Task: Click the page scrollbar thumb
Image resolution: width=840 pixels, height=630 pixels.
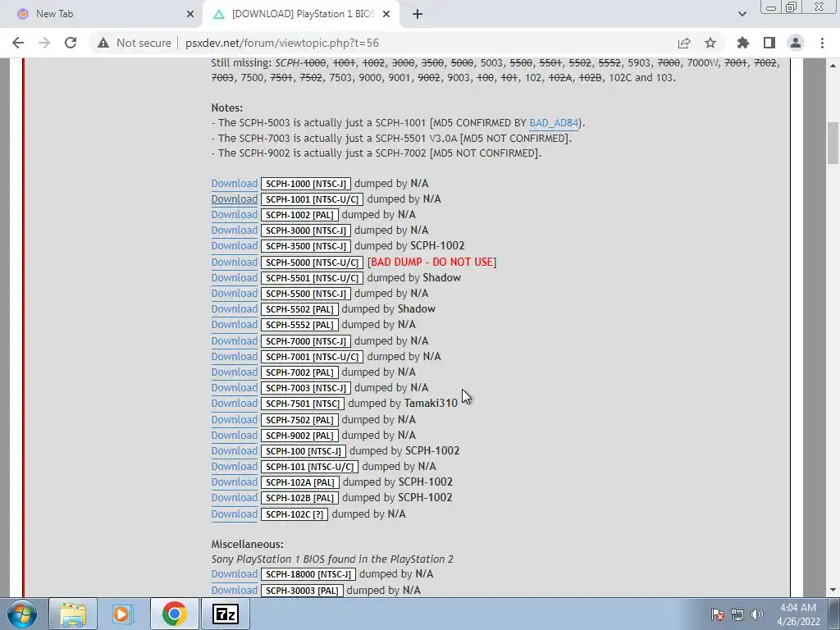Action: tap(833, 143)
